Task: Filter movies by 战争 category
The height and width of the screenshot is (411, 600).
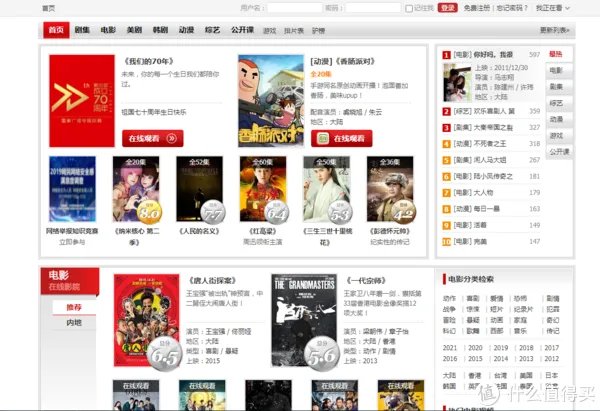Action: pyautogui.click(x=449, y=309)
